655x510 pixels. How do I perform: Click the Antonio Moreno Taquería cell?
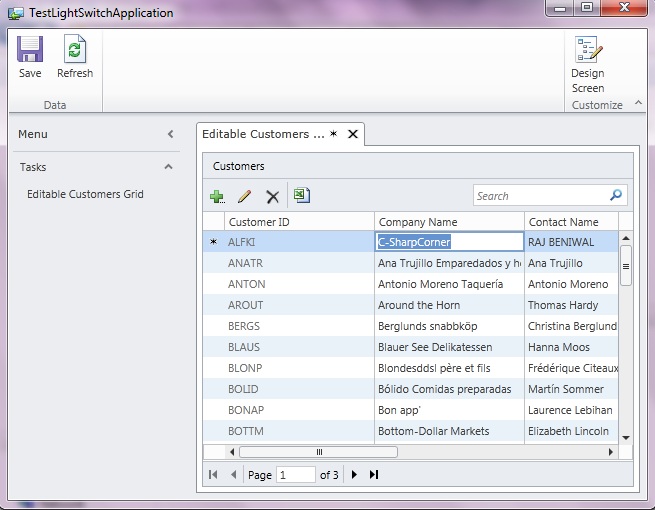[449, 284]
